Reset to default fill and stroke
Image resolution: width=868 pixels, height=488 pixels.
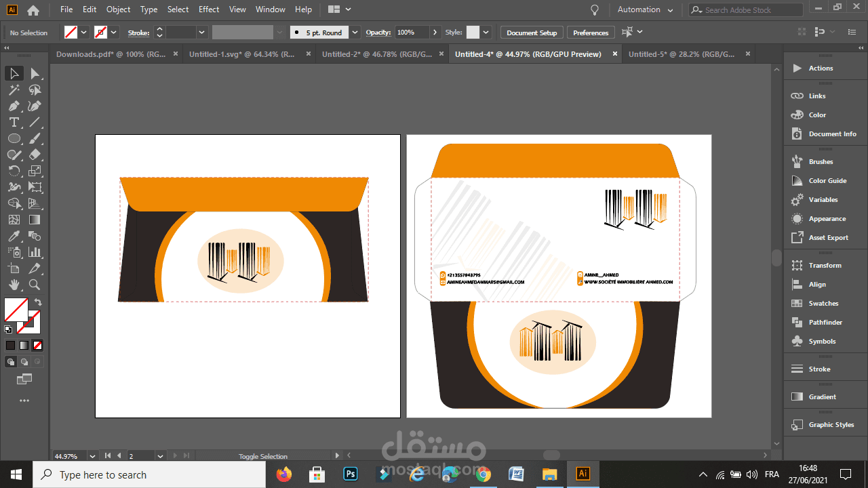[8, 329]
